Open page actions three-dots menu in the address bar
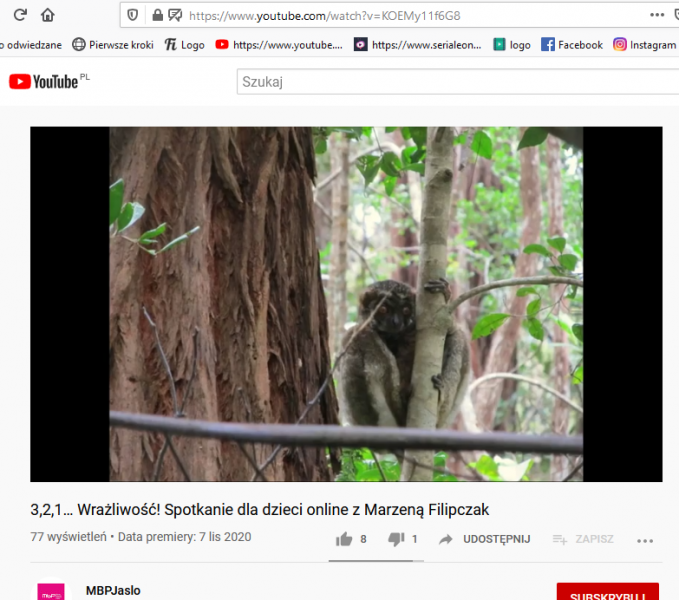 tap(656, 16)
